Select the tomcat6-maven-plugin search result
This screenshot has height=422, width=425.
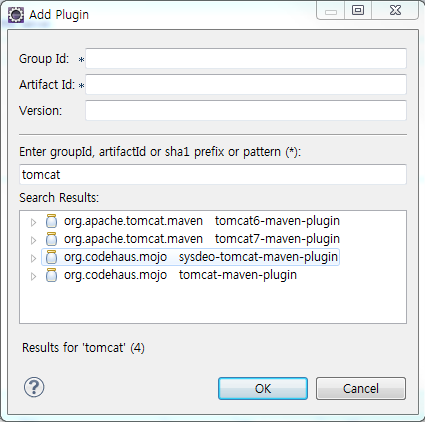point(202,221)
